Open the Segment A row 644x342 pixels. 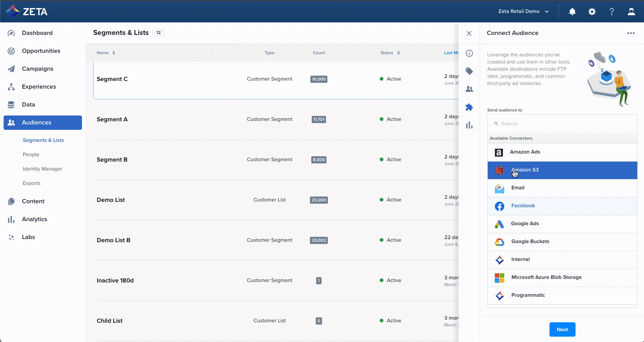coord(112,120)
